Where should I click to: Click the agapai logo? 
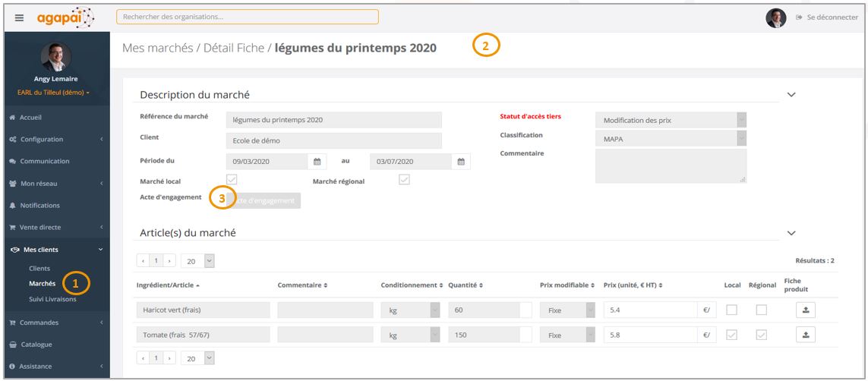point(66,17)
